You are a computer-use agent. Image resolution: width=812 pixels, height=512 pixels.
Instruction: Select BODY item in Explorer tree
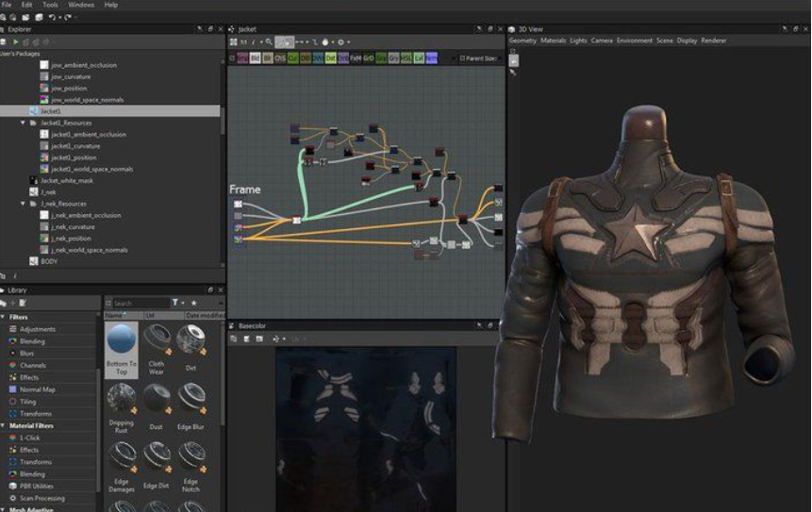click(43, 261)
